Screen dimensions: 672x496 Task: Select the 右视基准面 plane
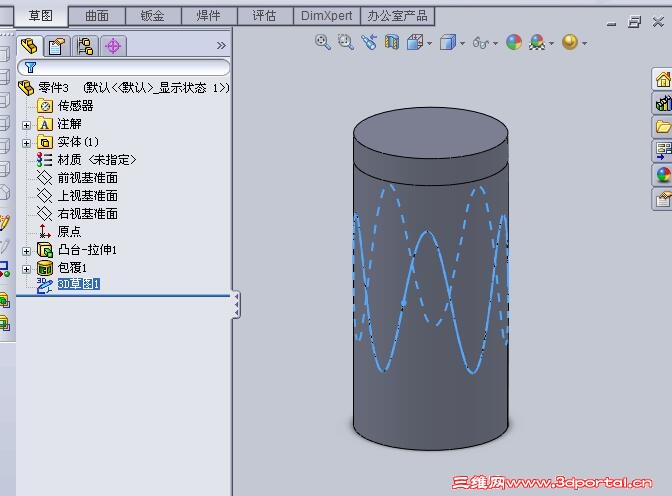[78, 213]
